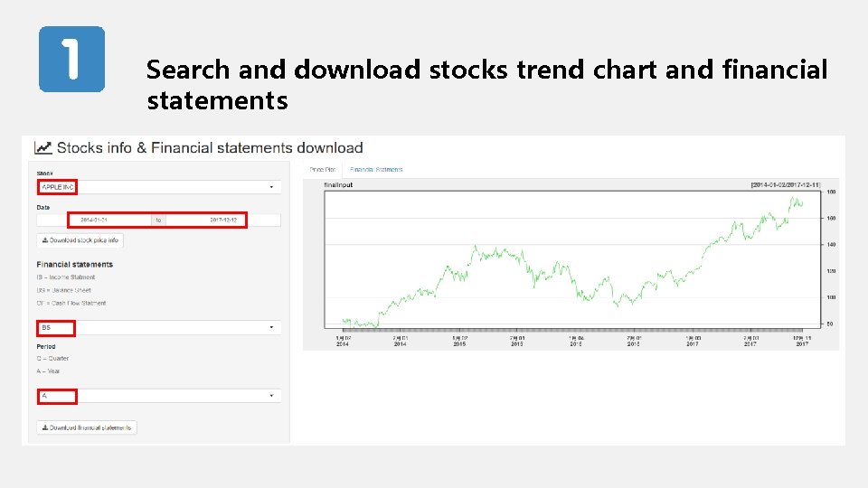This screenshot has width=868, height=488.
Task: Click the Stock dropdown arrow caret
Action: point(271,187)
